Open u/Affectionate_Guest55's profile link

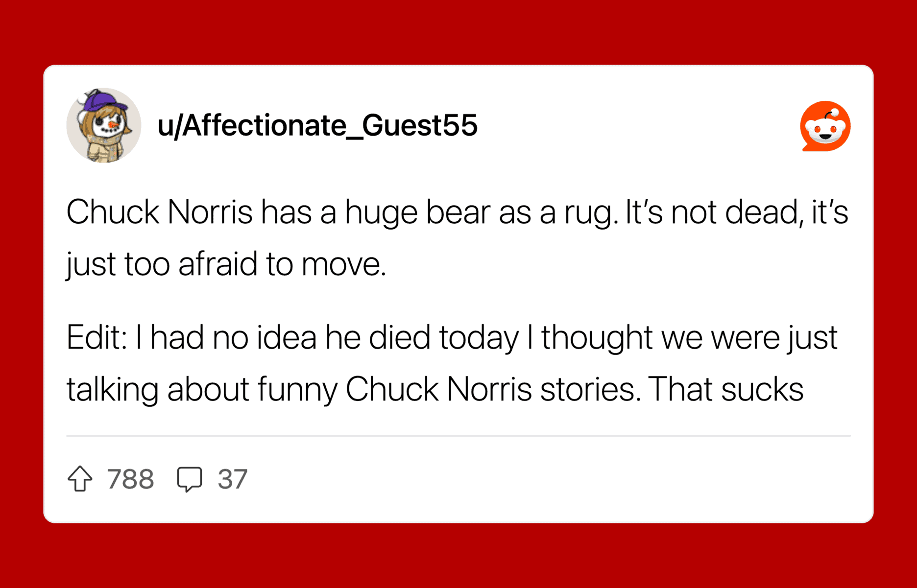pyautogui.click(x=317, y=125)
